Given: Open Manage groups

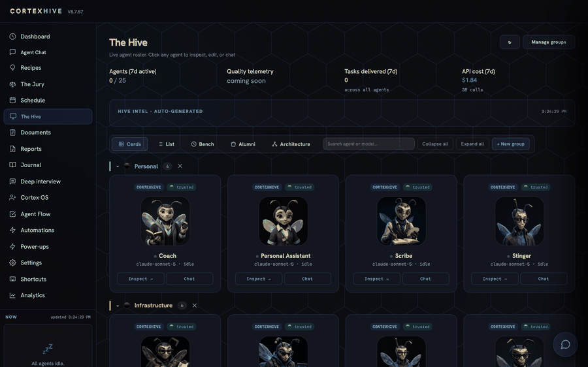Looking at the screenshot, I should pyautogui.click(x=549, y=42).
